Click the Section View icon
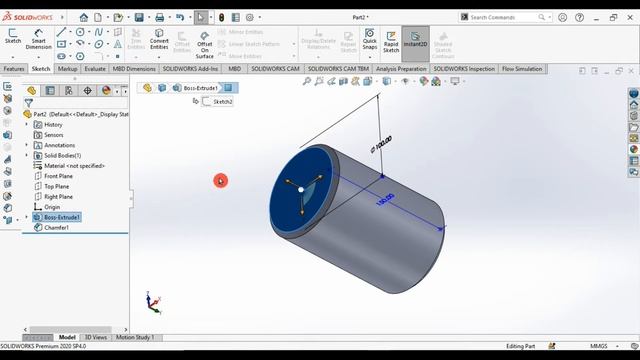 pos(343,81)
